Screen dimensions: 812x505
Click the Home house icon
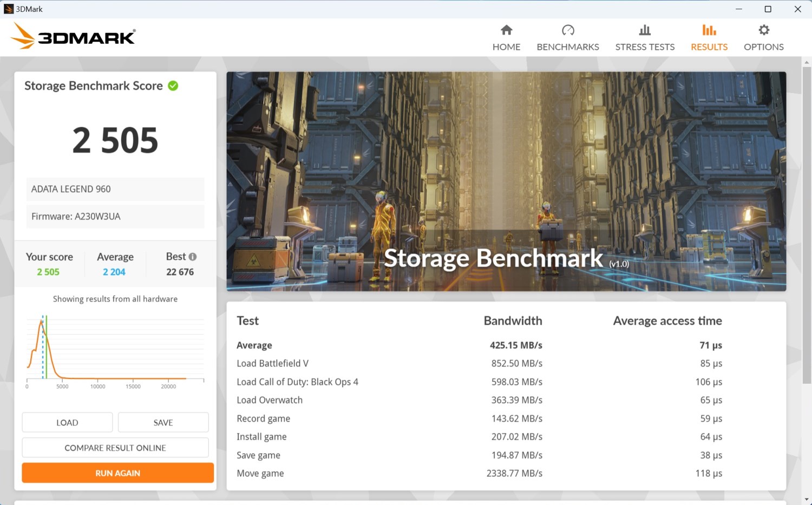point(506,30)
